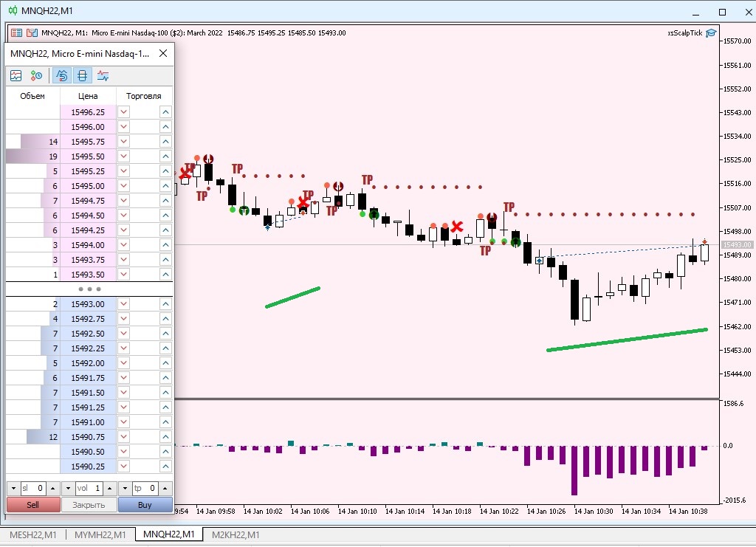Select the 15490.75 price cell
Screen dimensions: 756x547
coord(88,436)
